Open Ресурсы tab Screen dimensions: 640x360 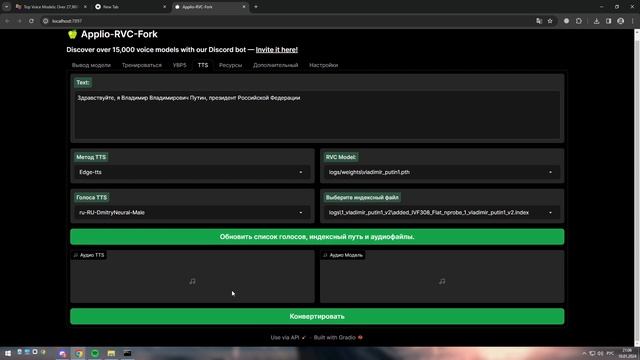(x=230, y=65)
